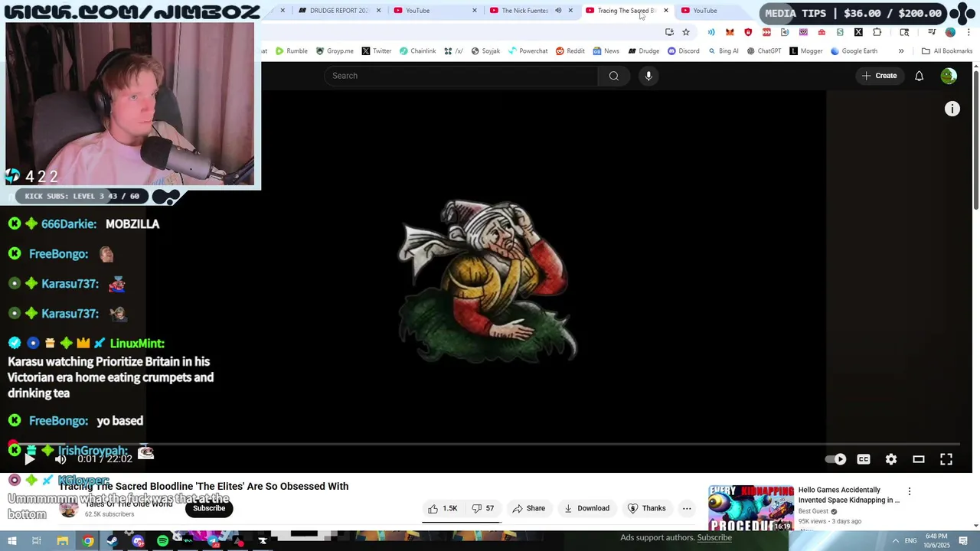Expand hidden bookmarks chevron

[x=901, y=51]
